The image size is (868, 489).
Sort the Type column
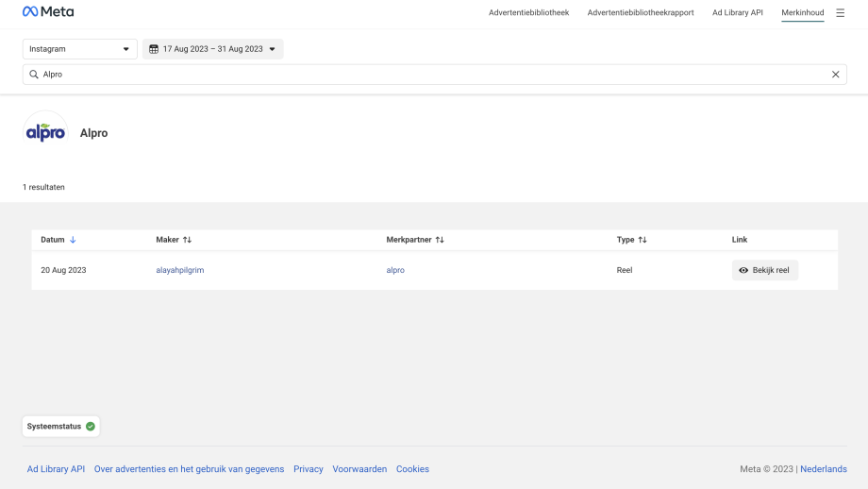point(643,240)
